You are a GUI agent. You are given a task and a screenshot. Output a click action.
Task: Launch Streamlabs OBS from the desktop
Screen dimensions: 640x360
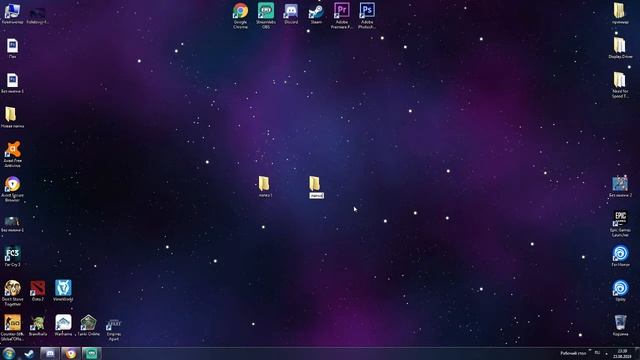click(266, 16)
